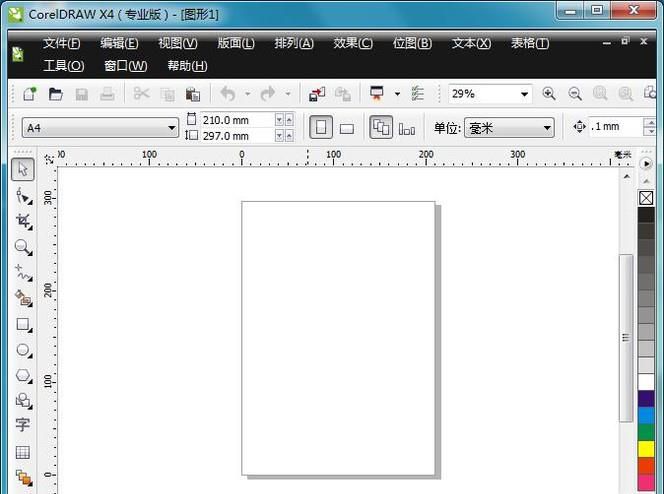Select the Text tool
Viewport: 664px width, 494px height.
(x=23, y=425)
